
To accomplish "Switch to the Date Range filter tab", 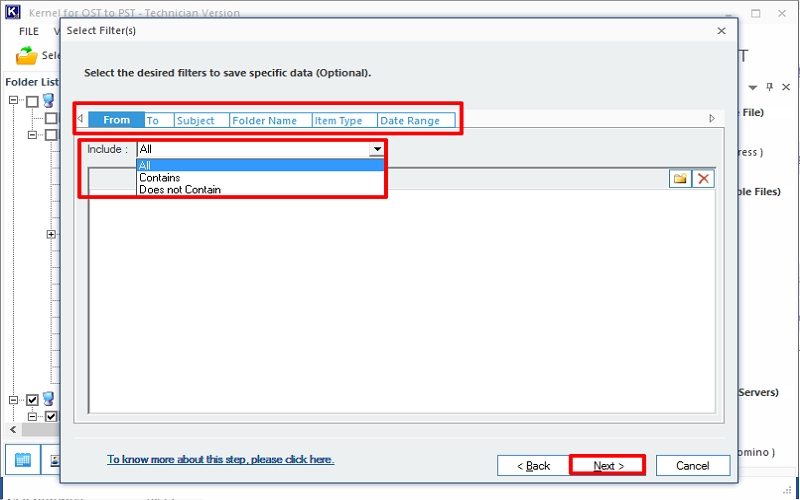I will [409, 120].
